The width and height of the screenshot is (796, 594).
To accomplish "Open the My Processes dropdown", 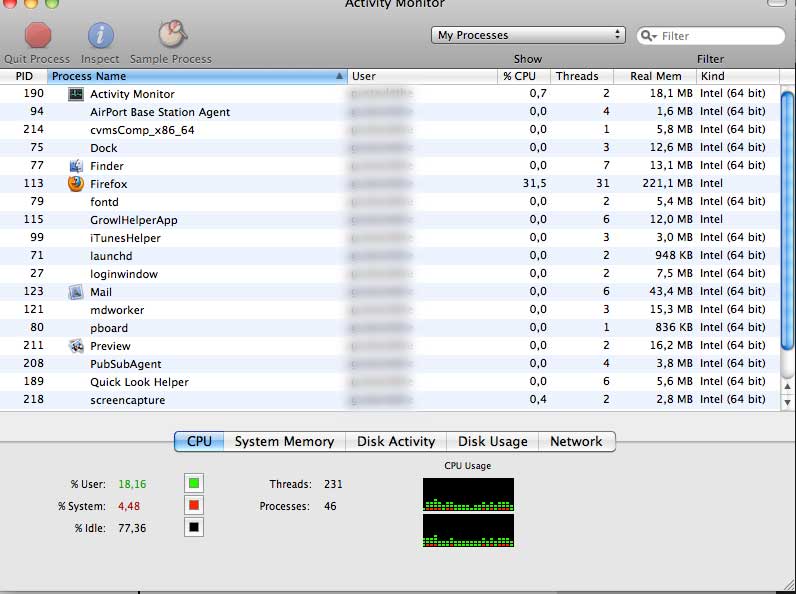I will (528, 35).
